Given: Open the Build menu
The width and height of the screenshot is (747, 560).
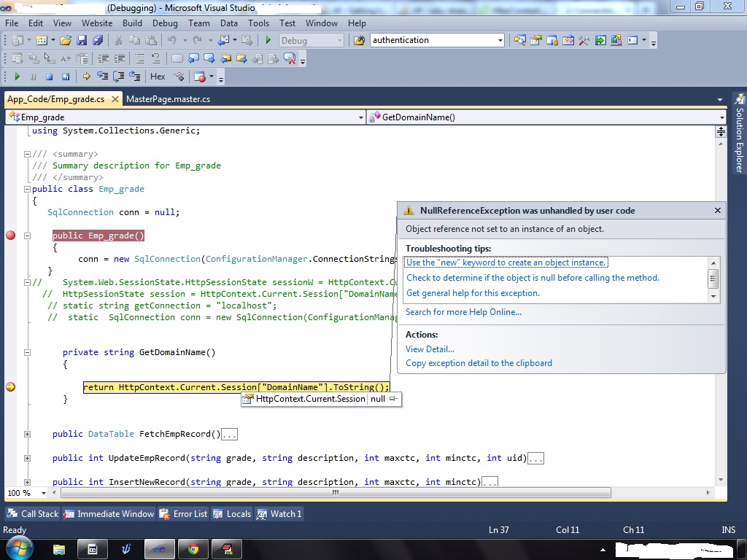Looking at the screenshot, I should [132, 23].
